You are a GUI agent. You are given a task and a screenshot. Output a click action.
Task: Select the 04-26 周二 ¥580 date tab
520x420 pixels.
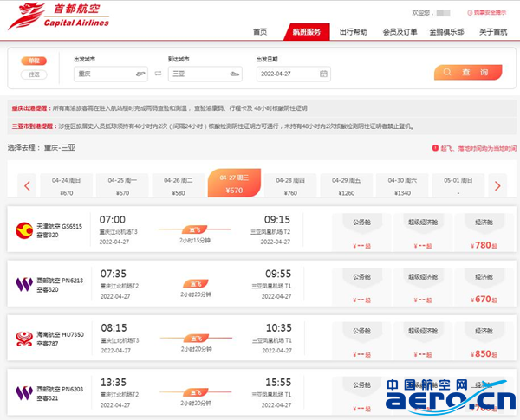click(x=179, y=186)
